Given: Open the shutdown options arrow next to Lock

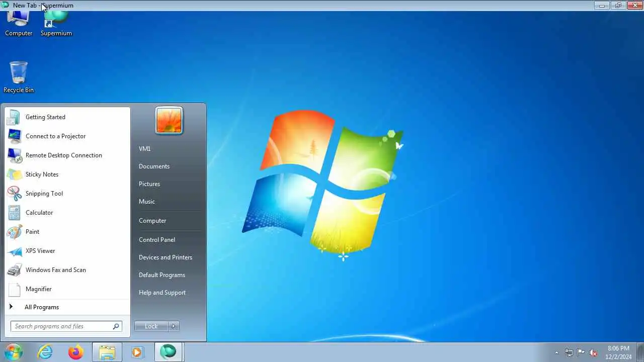Looking at the screenshot, I should coord(174,326).
